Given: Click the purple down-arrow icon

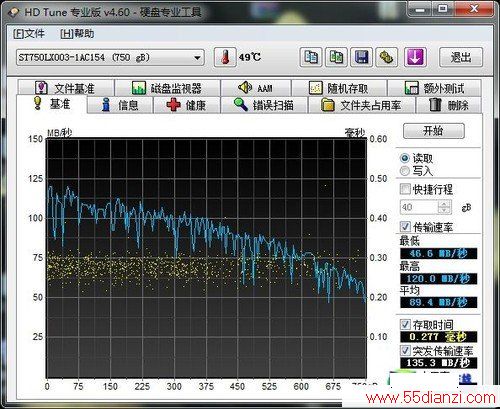Looking at the screenshot, I should [415, 57].
